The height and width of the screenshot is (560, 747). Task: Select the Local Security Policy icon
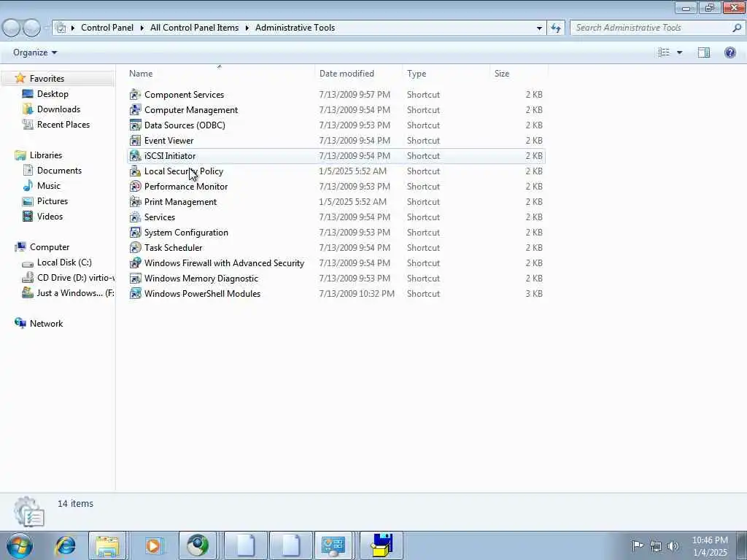135,171
